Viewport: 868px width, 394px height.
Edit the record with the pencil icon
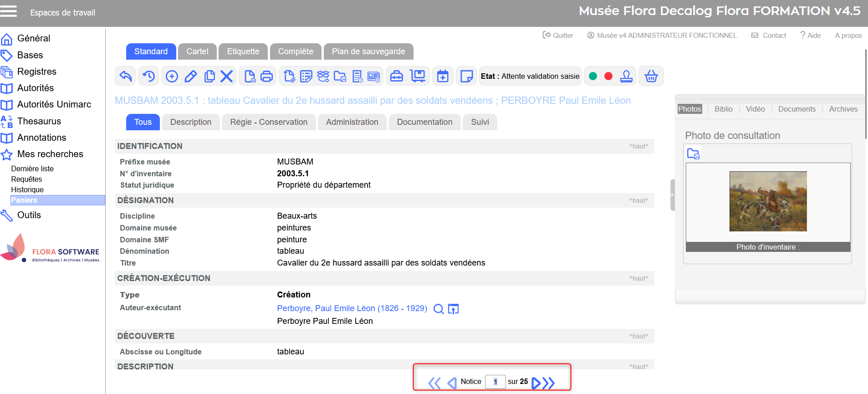coord(190,76)
